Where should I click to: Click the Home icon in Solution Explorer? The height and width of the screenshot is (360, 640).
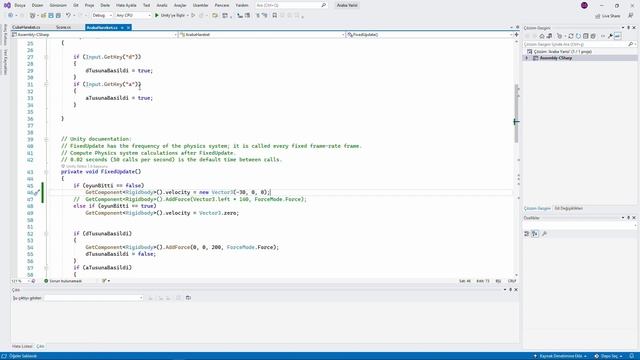click(x=542, y=36)
